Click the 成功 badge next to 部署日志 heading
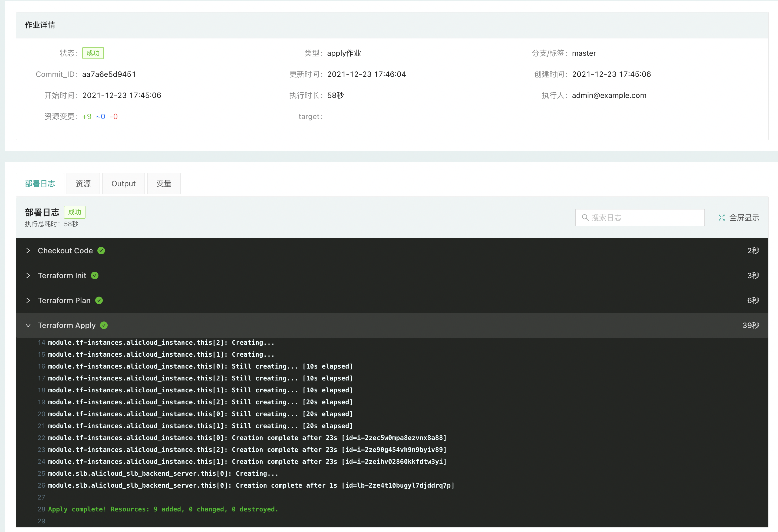Image resolution: width=778 pixels, height=532 pixels. coord(75,212)
